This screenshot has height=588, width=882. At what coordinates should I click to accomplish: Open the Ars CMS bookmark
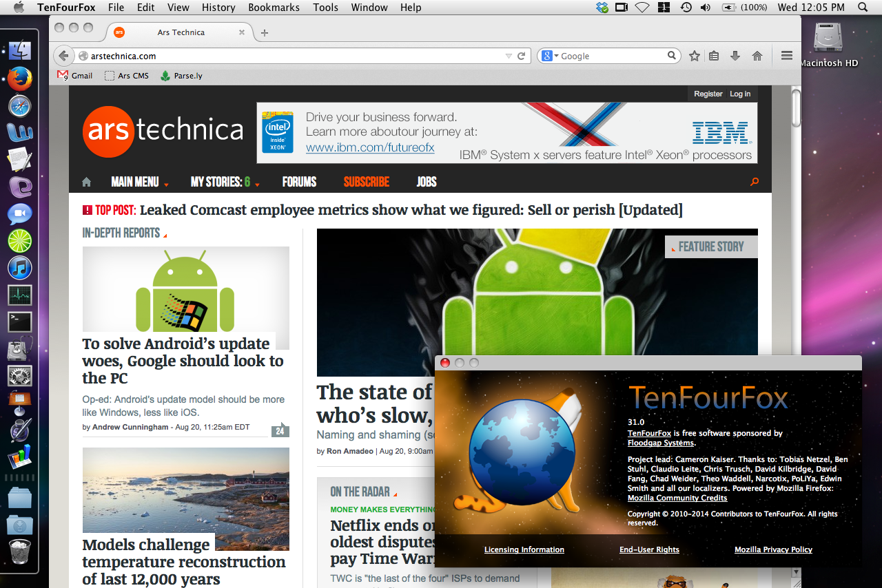click(127, 76)
